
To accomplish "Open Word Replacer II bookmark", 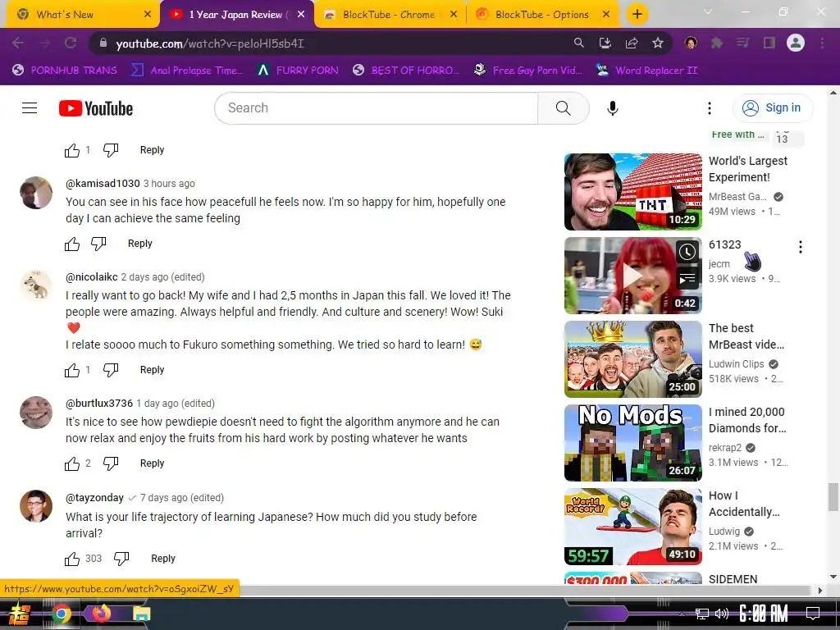I will coord(646,71).
